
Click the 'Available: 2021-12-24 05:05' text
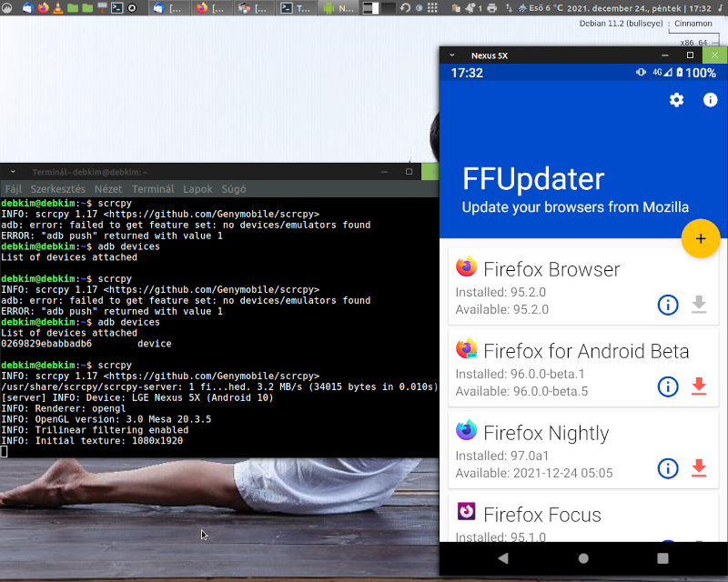tap(534, 473)
